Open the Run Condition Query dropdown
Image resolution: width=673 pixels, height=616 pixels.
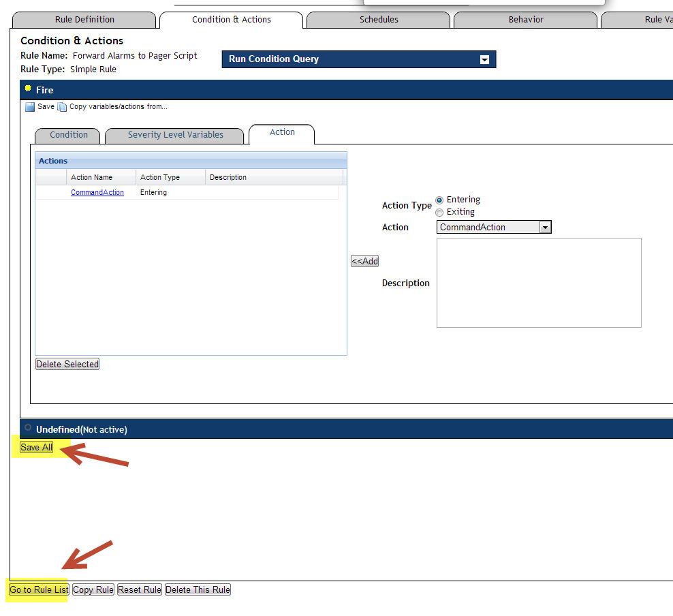point(484,60)
